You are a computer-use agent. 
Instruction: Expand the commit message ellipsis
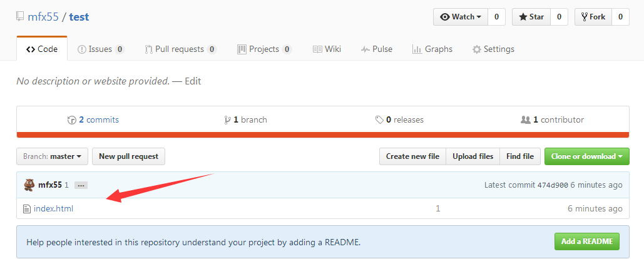[x=81, y=186]
